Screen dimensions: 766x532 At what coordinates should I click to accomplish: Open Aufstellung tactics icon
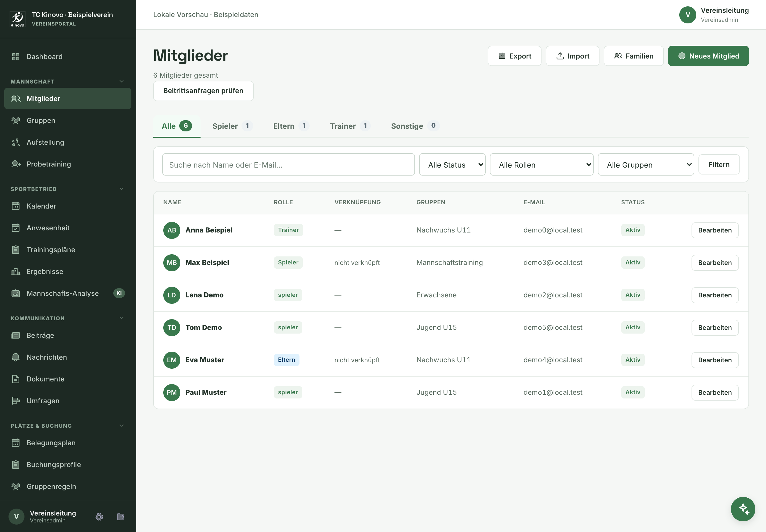coord(16,142)
